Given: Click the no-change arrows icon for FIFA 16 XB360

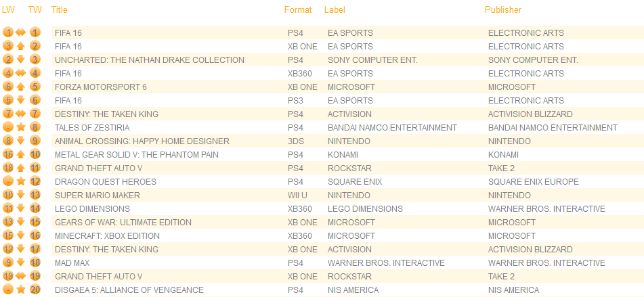Looking at the screenshot, I should coord(21,74).
